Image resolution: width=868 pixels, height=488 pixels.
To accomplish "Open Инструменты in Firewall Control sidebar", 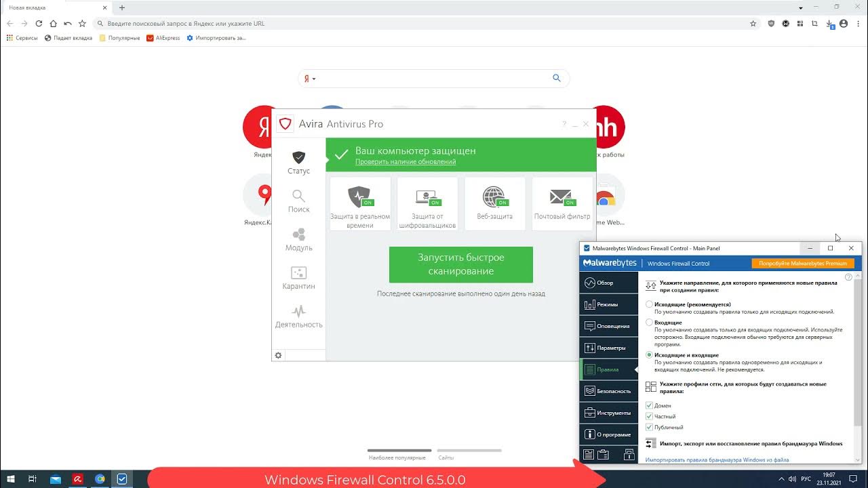I will [609, 413].
